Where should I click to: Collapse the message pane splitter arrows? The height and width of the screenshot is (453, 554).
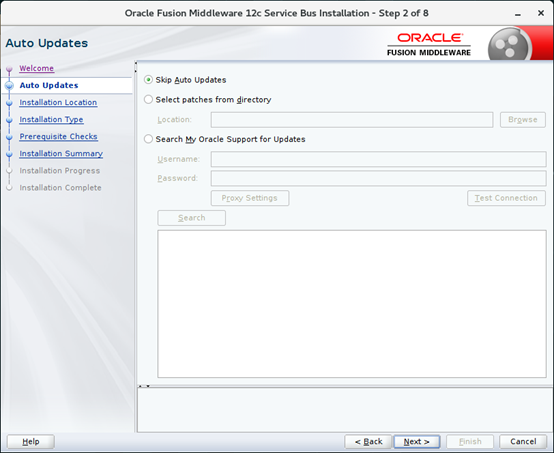pos(144,386)
